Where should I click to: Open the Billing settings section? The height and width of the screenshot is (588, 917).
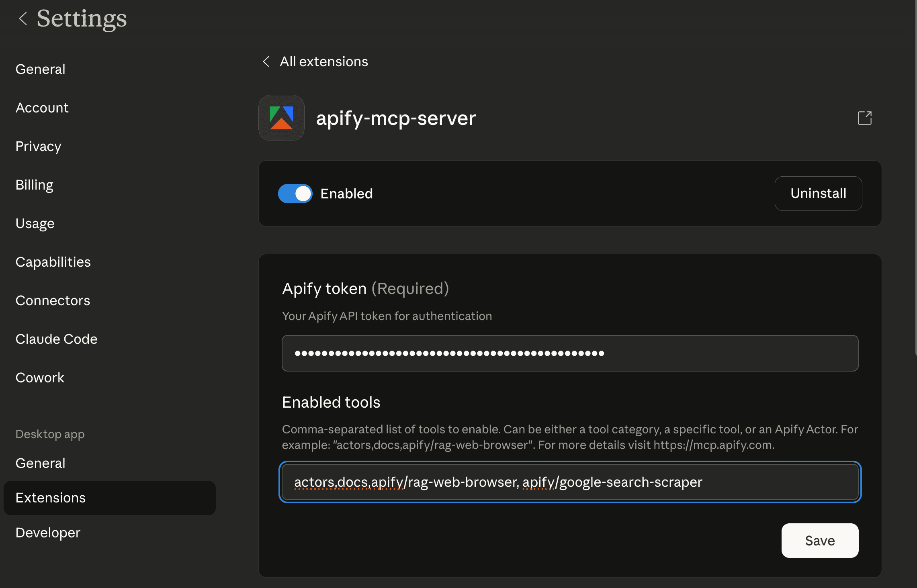[34, 185]
